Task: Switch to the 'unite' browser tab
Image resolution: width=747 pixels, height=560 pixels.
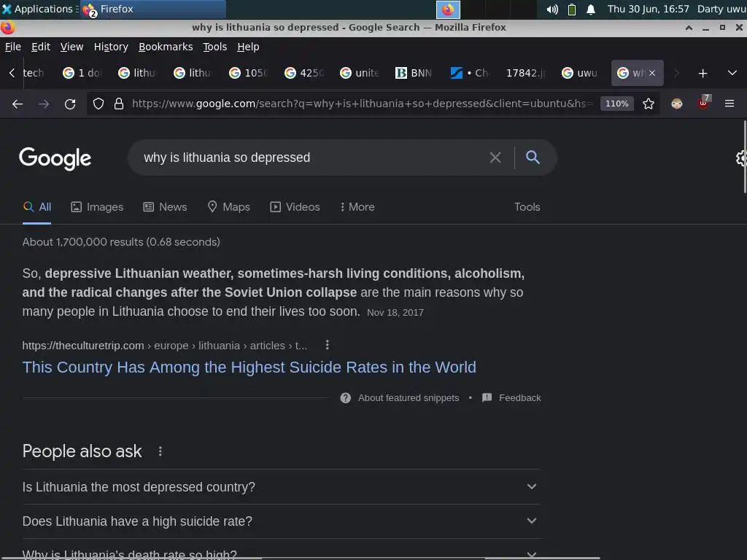Action: 358,73
